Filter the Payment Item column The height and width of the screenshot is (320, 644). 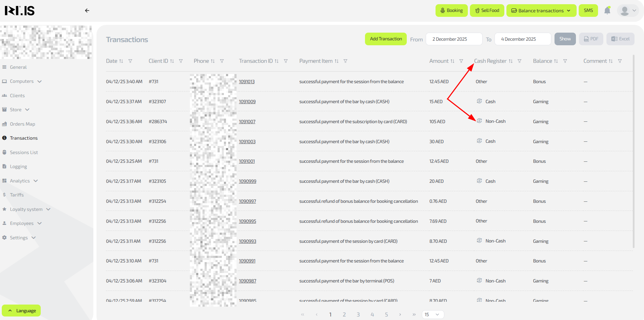[x=345, y=61]
